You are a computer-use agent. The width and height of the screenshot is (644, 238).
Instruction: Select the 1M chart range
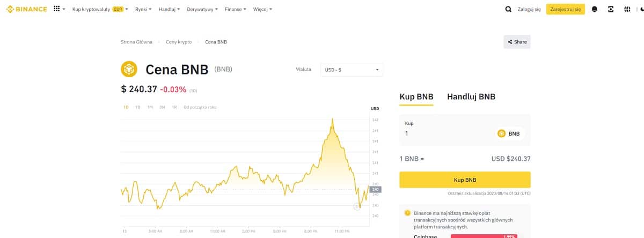tap(150, 107)
